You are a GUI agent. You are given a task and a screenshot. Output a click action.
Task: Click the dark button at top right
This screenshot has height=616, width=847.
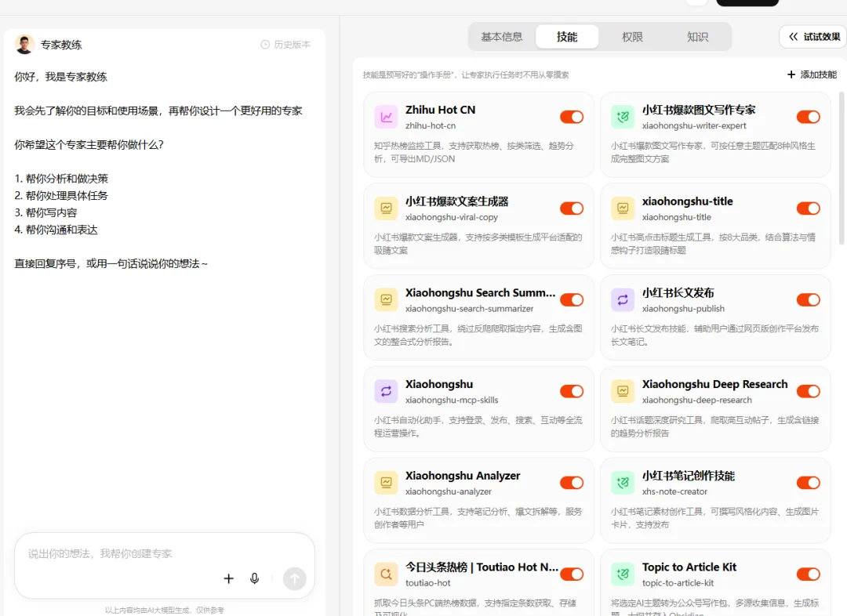747,2
